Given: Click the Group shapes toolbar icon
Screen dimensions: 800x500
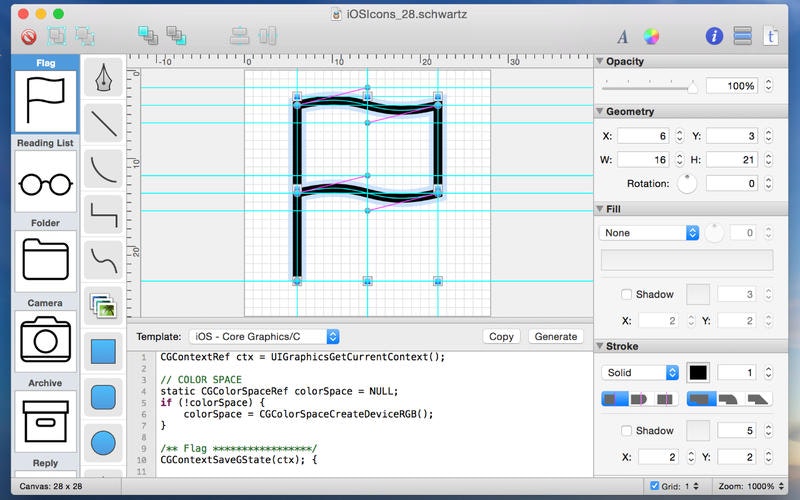Looking at the screenshot, I should [x=57, y=36].
